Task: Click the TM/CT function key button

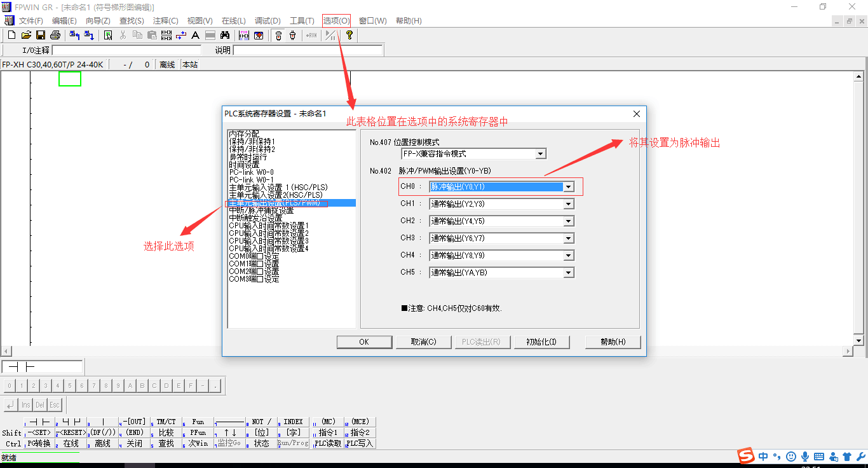Action: click(x=166, y=422)
